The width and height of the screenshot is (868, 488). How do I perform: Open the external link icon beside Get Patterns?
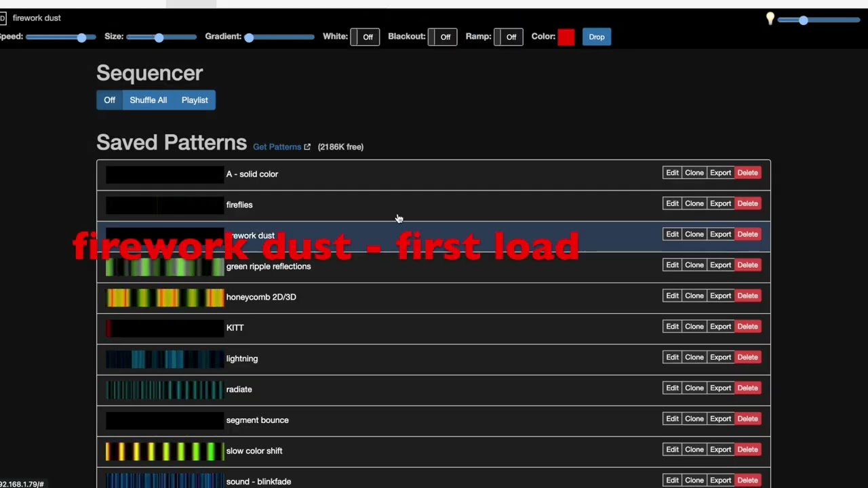(307, 147)
